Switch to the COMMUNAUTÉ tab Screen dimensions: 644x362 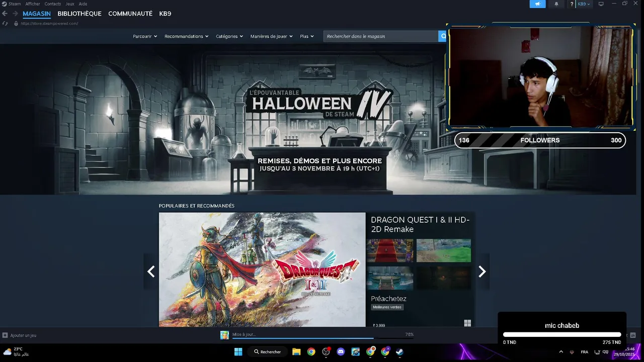tap(130, 14)
